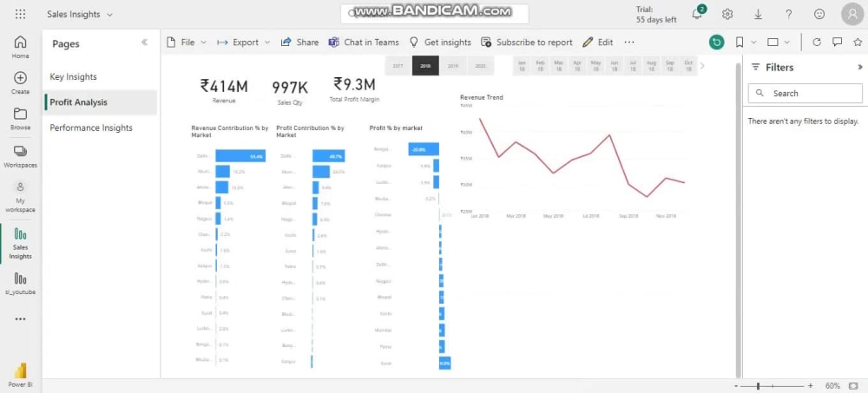This screenshot has width=868, height=393.
Task: Expand the View dropdown chevron
Action: (787, 42)
